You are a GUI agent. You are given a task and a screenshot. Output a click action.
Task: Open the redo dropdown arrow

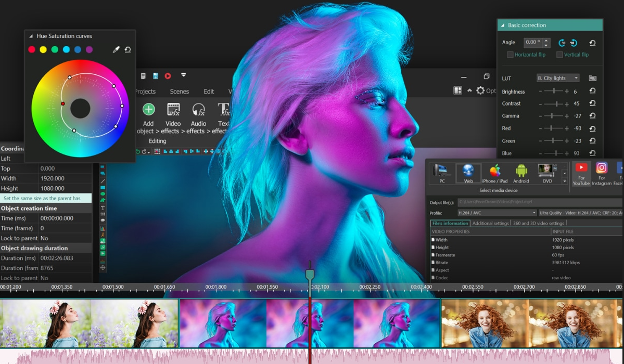(148, 152)
